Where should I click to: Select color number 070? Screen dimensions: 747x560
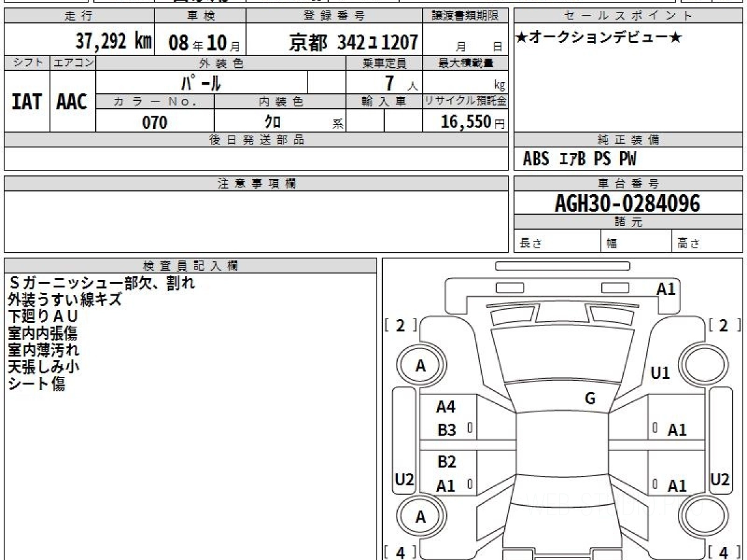click(155, 123)
